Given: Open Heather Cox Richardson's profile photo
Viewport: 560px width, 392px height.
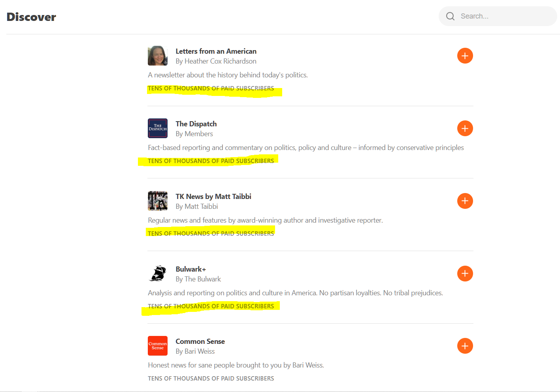Looking at the screenshot, I should pyautogui.click(x=158, y=56).
